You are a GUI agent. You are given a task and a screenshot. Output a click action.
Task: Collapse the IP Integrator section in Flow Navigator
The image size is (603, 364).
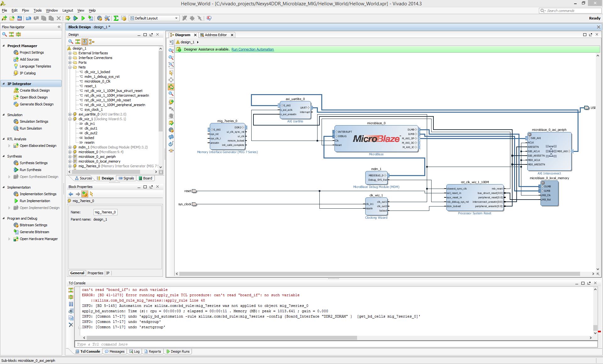4,84
